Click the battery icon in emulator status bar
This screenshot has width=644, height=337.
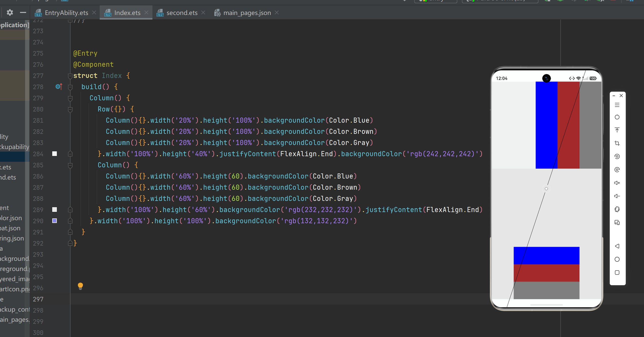click(593, 78)
